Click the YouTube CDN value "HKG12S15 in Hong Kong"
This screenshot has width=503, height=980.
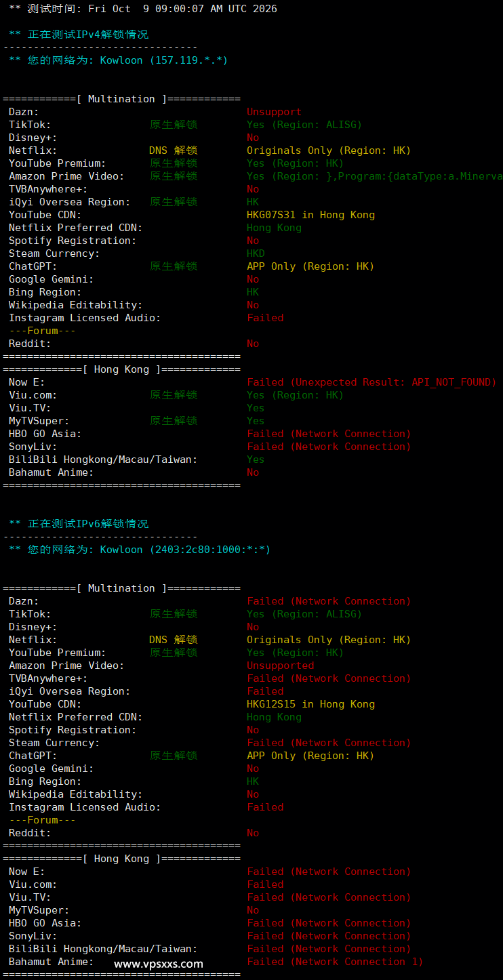click(x=310, y=704)
